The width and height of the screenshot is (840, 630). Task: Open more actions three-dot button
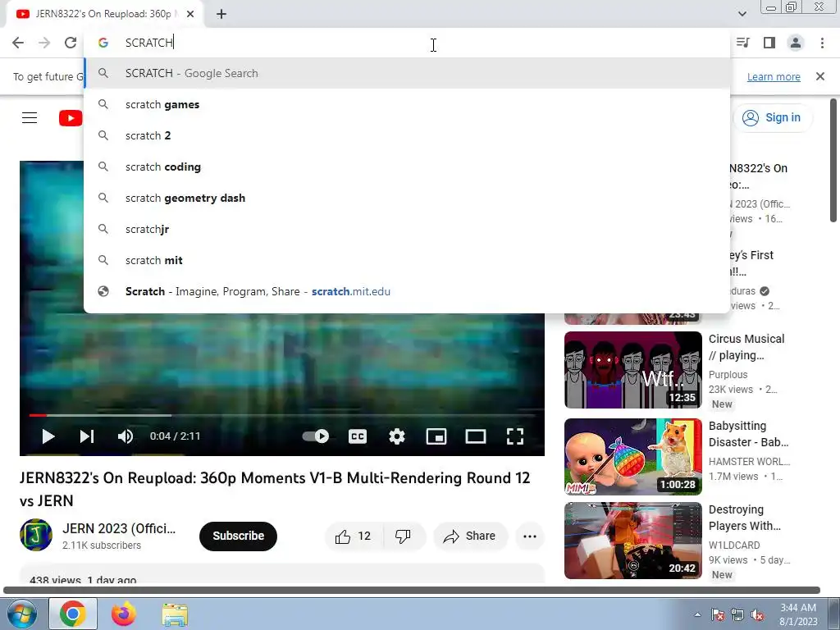point(530,536)
